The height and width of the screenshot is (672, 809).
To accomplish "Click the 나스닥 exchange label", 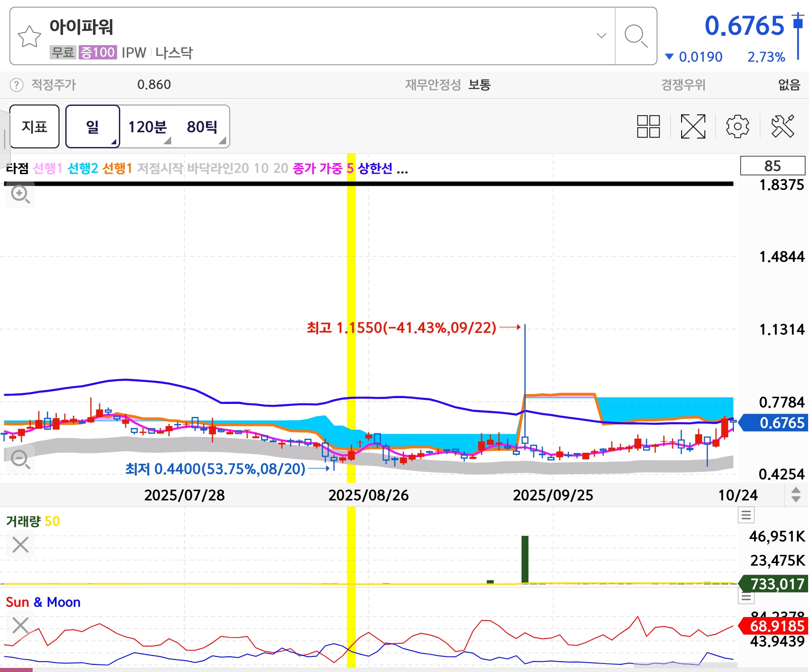I will [174, 53].
